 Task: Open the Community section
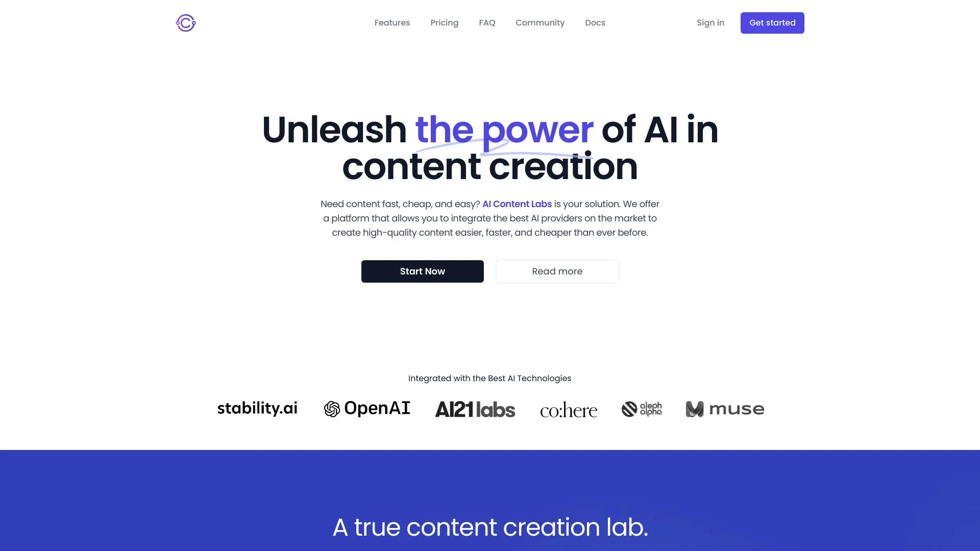(540, 22)
